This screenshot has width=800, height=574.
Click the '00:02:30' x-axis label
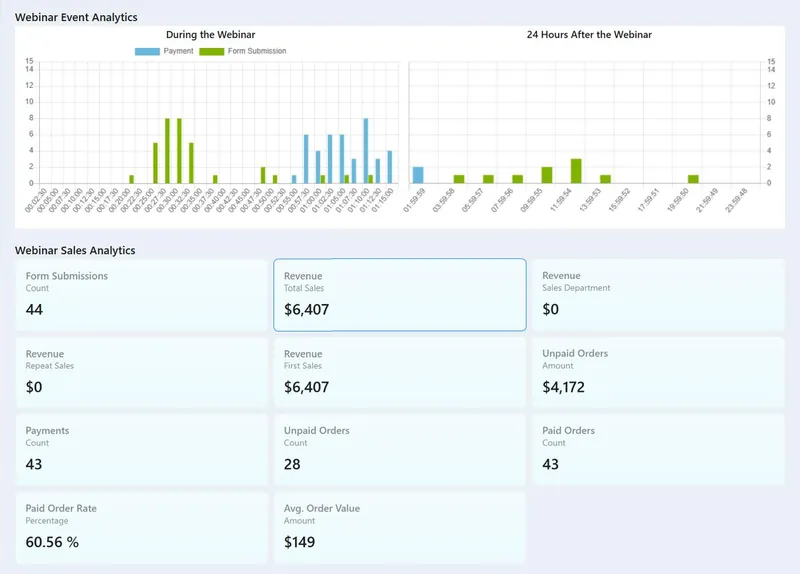35,200
